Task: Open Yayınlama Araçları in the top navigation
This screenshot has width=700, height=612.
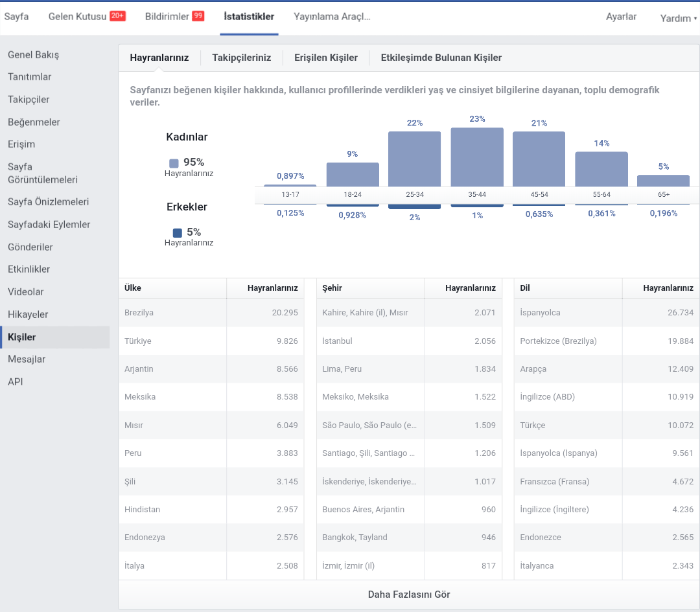Action: (332, 16)
